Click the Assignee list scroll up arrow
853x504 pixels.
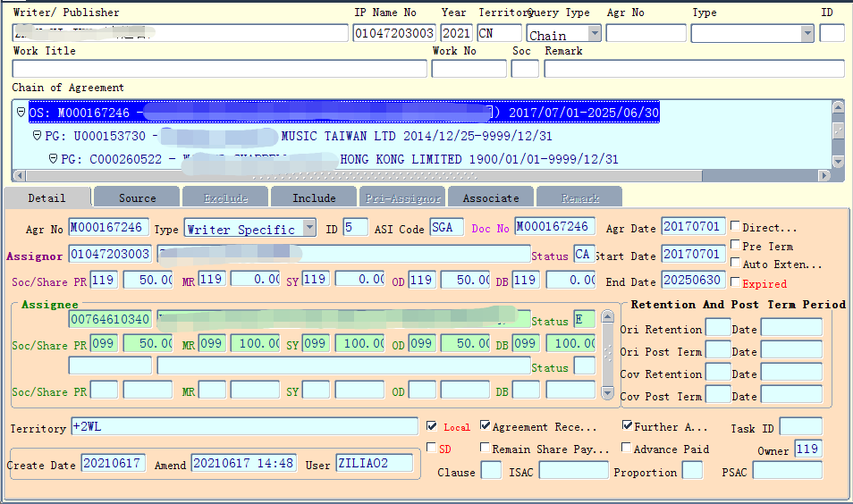pyautogui.click(x=608, y=317)
